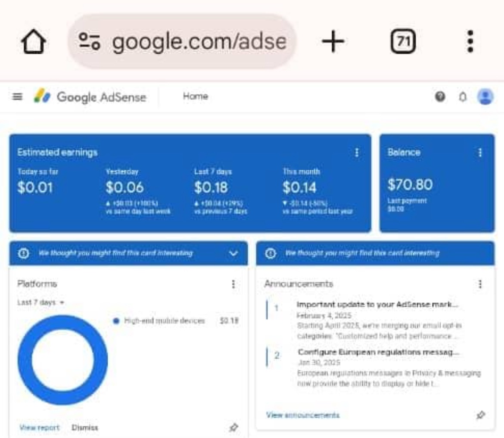Open the browser three-dot overflow menu
Viewport: 504px width, 438px height.
[x=470, y=42]
